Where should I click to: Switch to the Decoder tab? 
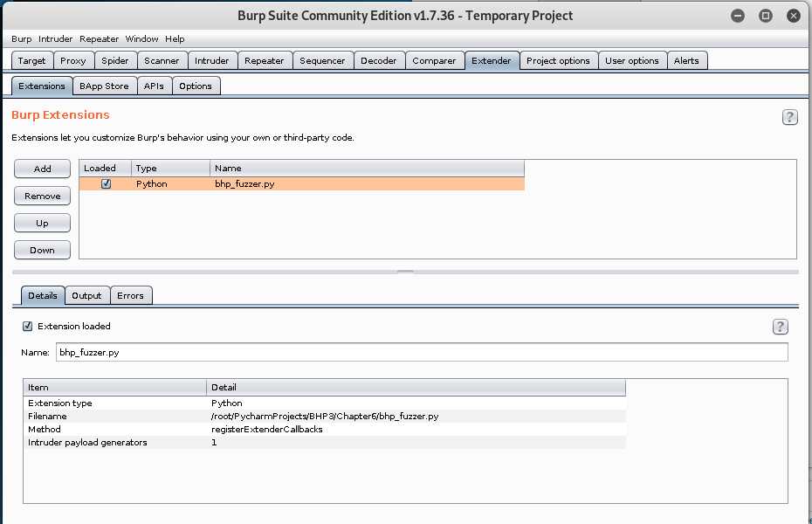click(x=379, y=60)
